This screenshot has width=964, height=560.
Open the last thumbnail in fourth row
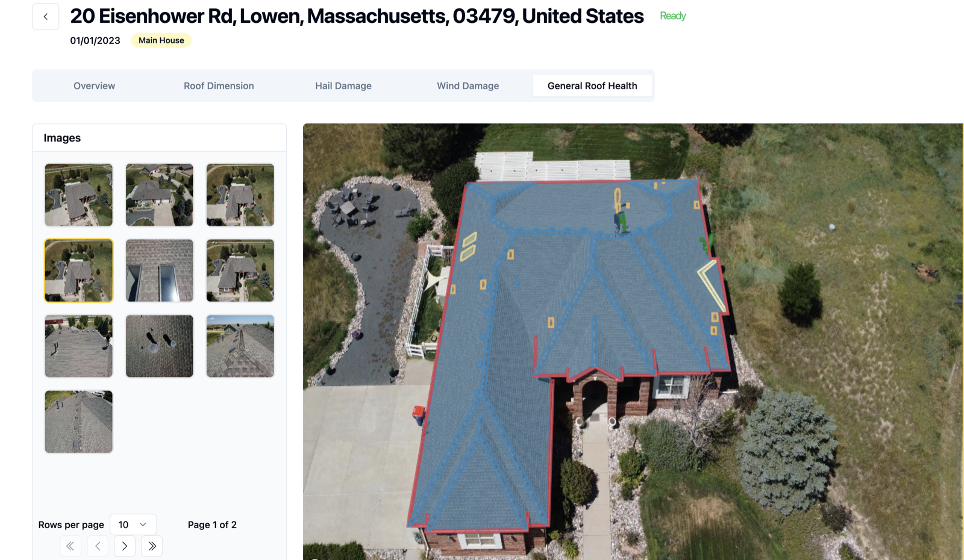tap(79, 422)
